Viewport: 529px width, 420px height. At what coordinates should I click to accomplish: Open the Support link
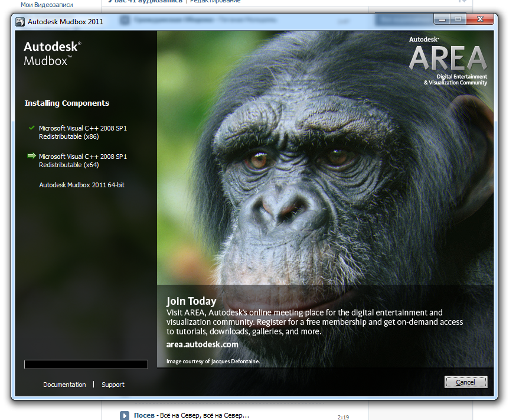coord(113,385)
